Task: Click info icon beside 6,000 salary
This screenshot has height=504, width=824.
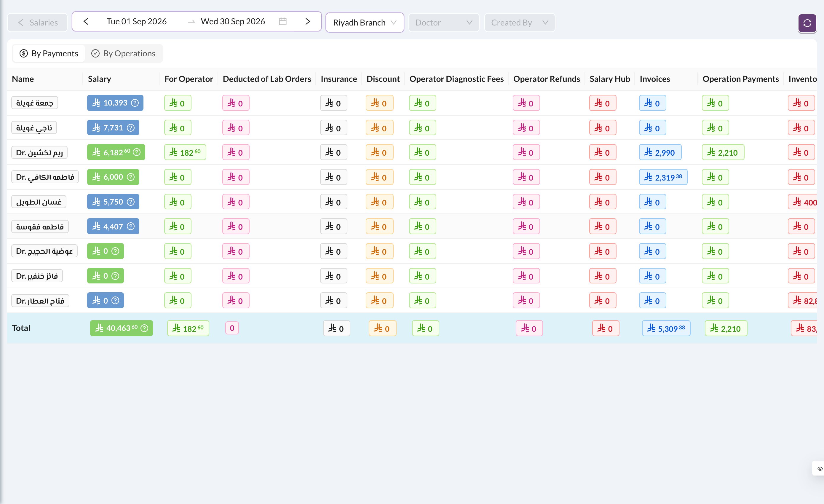Action: coord(131,177)
